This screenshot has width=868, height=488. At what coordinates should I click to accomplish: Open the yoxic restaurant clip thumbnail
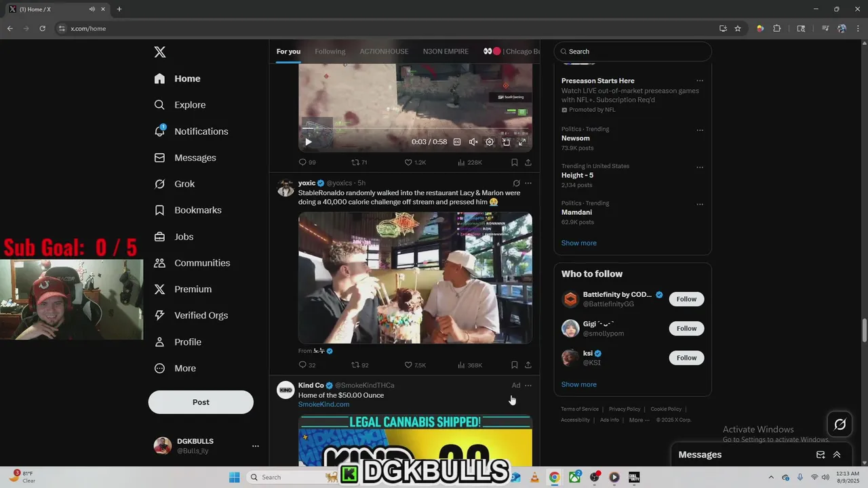415,278
